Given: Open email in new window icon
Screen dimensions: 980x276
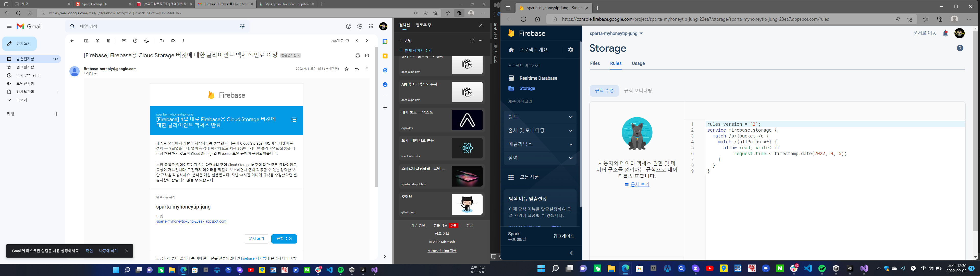Looking at the screenshot, I should (x=367, y=55).
